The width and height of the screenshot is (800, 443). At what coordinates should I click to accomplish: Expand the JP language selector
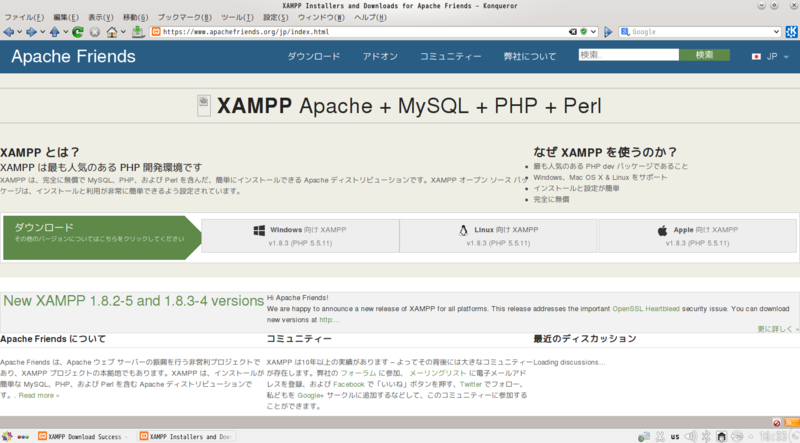(770, 57)
